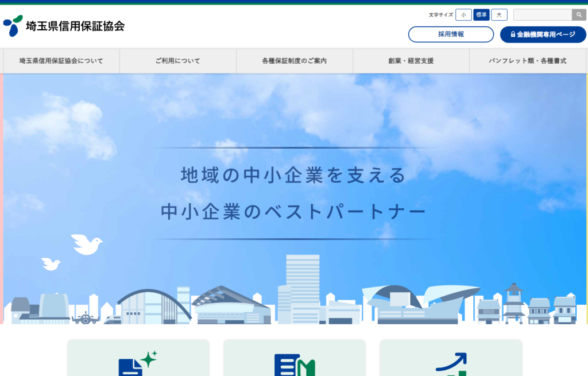Viewport: 588px width, 376px height.
Task: Click the 採用情報 button
Action: (x=451, y=34)
